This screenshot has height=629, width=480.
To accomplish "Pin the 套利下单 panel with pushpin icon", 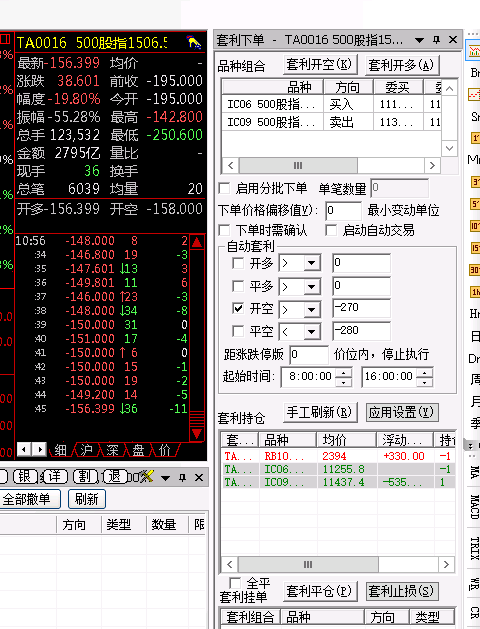I will [437, 40].
